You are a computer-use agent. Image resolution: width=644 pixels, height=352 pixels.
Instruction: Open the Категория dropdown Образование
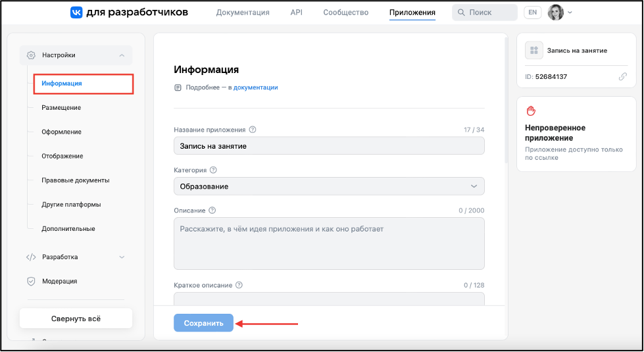tap(329, 186)
